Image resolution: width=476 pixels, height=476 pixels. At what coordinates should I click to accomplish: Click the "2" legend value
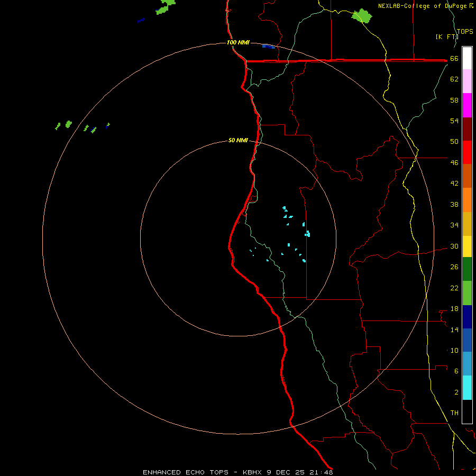point(456,392)
